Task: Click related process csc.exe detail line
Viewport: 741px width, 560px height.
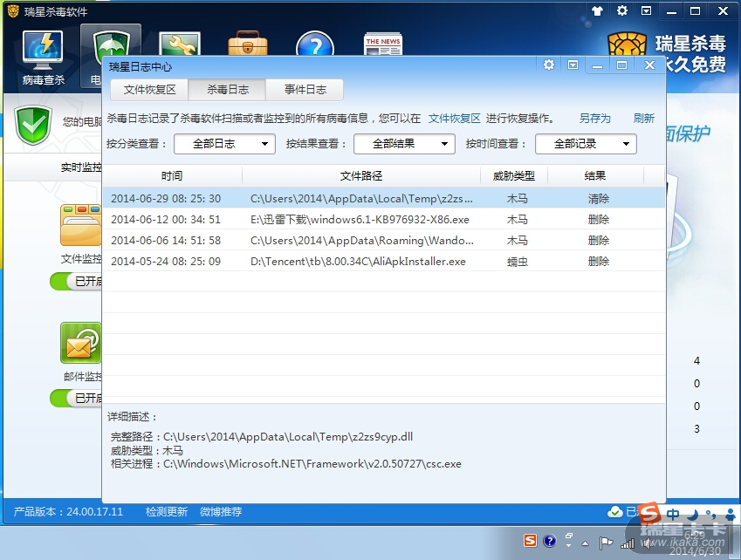Action: (x=285, y=464)
